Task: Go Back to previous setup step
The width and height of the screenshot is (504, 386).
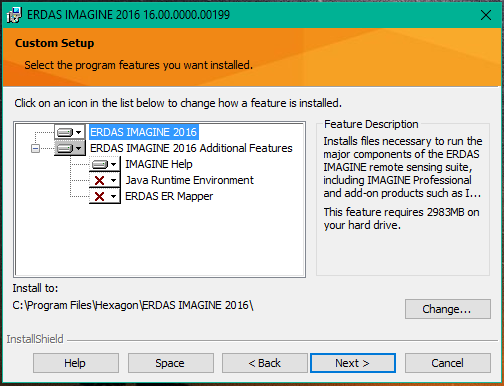Action: point(265,363)
